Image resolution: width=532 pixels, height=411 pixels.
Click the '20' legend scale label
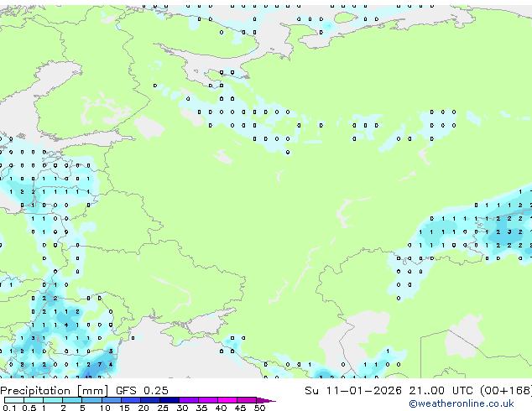(143, 408)
